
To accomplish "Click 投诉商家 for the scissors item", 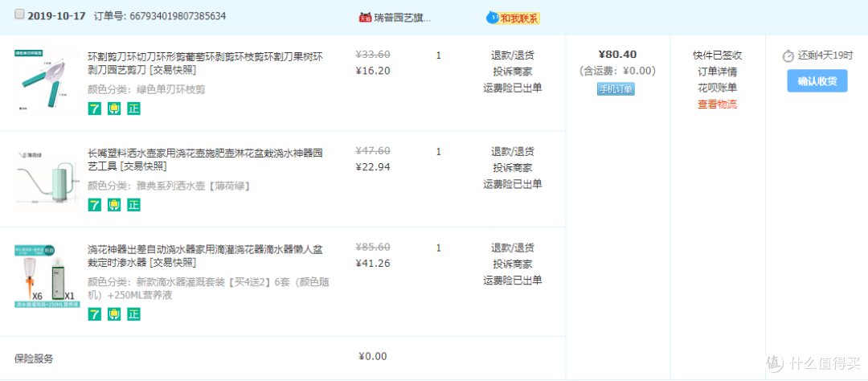I will [x=513, y=72].
